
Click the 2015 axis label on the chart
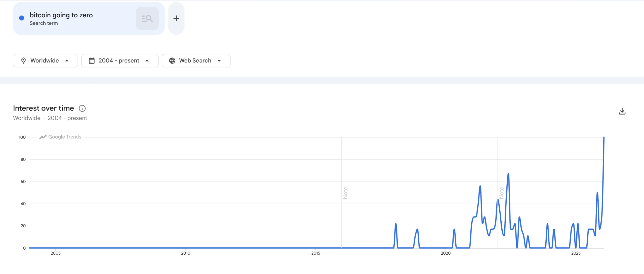click(316, 253)
